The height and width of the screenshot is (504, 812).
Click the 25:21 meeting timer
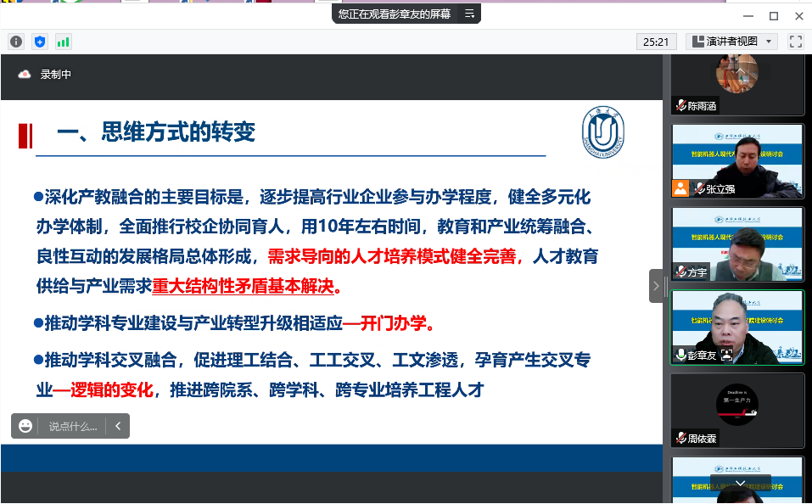pos(656,41)
